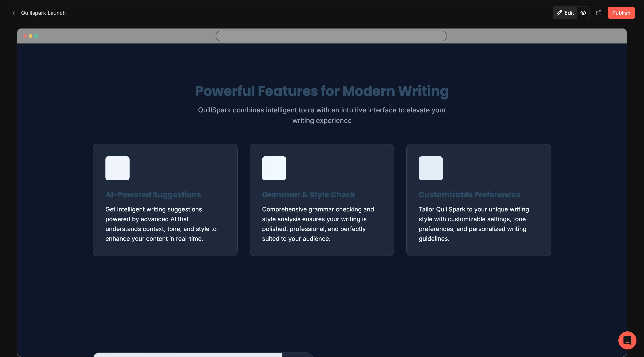644x357 pixels.
Task: Select the Powerful Features for Modern Writing heading
Action: (x=322, y=91)
